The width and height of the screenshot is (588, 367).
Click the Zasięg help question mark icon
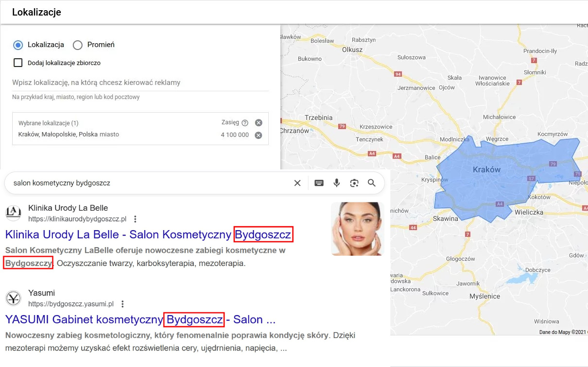245,123
